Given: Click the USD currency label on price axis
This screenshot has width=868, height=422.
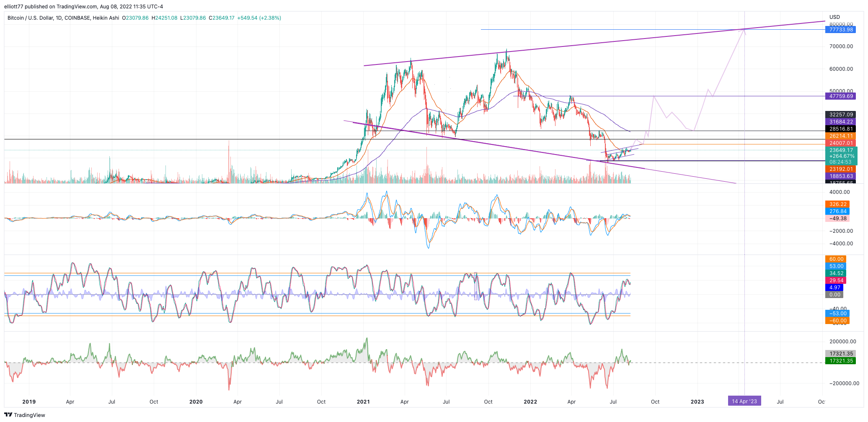Looking at the screenshot, I should (834, 17).
